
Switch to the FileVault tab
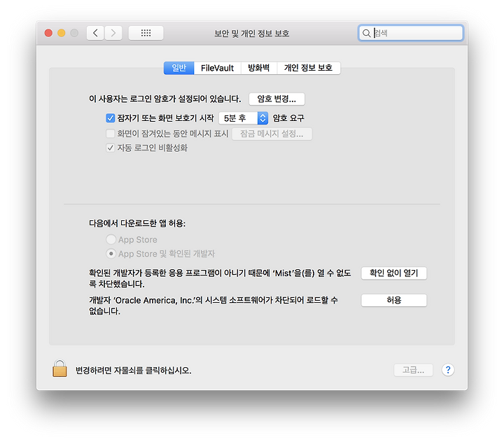point(217,68)
